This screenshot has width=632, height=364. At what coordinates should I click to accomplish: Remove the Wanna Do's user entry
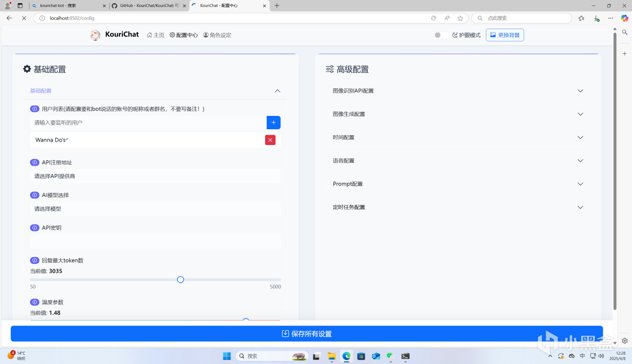[270, 140]
